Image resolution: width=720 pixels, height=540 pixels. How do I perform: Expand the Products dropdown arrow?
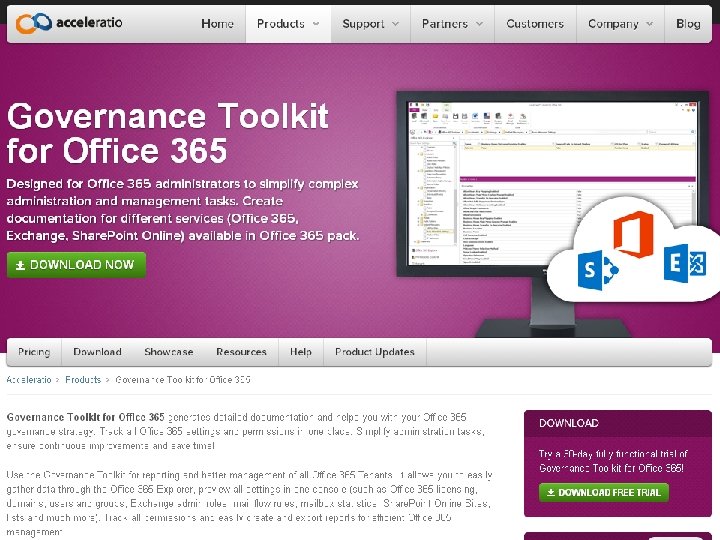coord(316,24)
